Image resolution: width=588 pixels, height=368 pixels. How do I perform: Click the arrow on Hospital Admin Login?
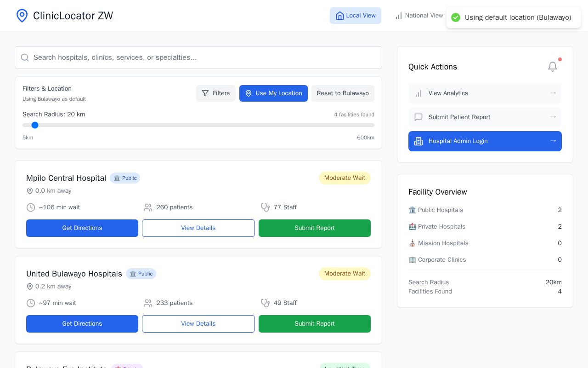(x=553, y=141)
